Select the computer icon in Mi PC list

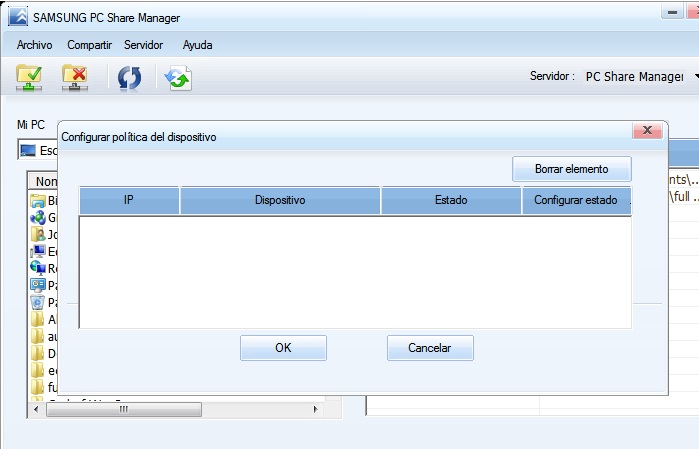pyautogui.click(x=38, y=251)
